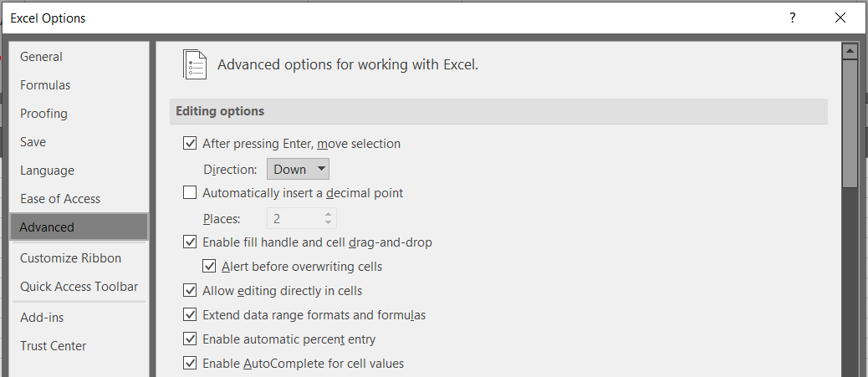Toggle Enable automatic percent entry

(190, 339)
